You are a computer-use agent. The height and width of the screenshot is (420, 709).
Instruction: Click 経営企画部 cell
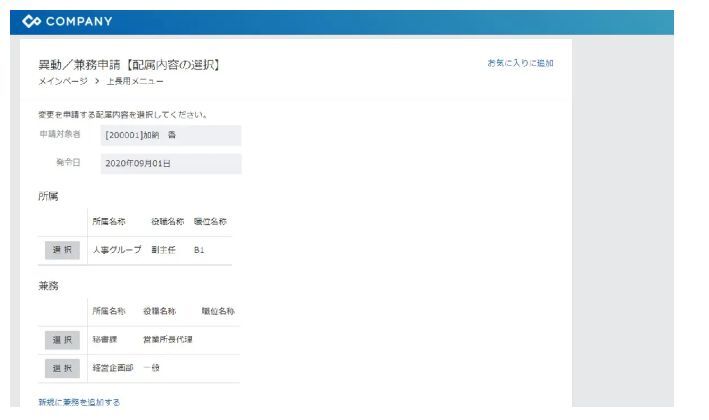tap(113, 368)
